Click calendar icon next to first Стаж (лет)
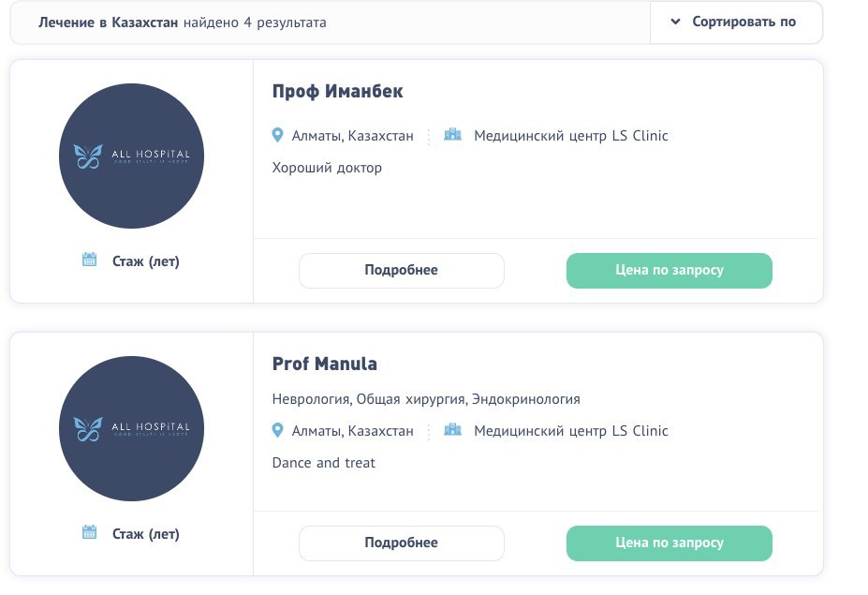Viewport: 868px width, 595px height. coord(89,260)
